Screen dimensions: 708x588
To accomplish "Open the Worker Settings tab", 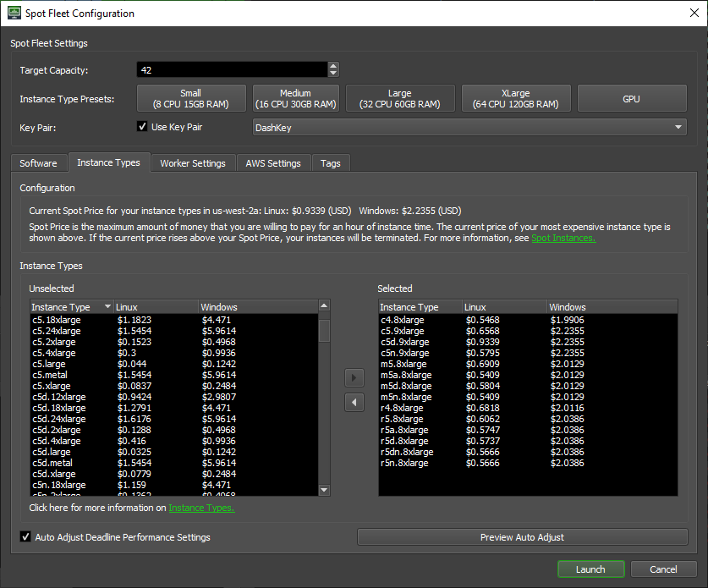I will [x=193, y=162].
